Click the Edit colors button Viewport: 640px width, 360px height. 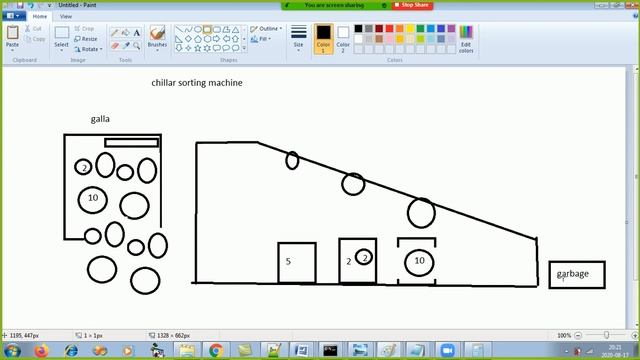(466, 39)
